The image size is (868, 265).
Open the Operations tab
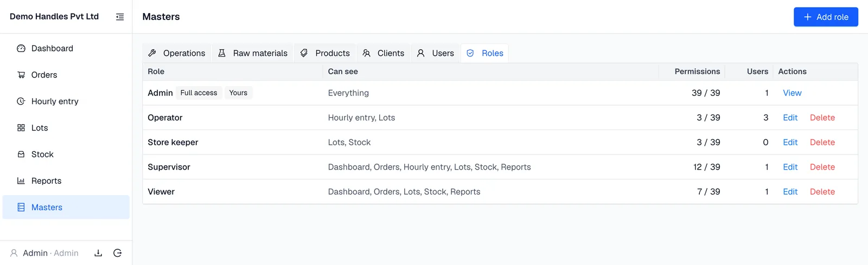point(177,53)
